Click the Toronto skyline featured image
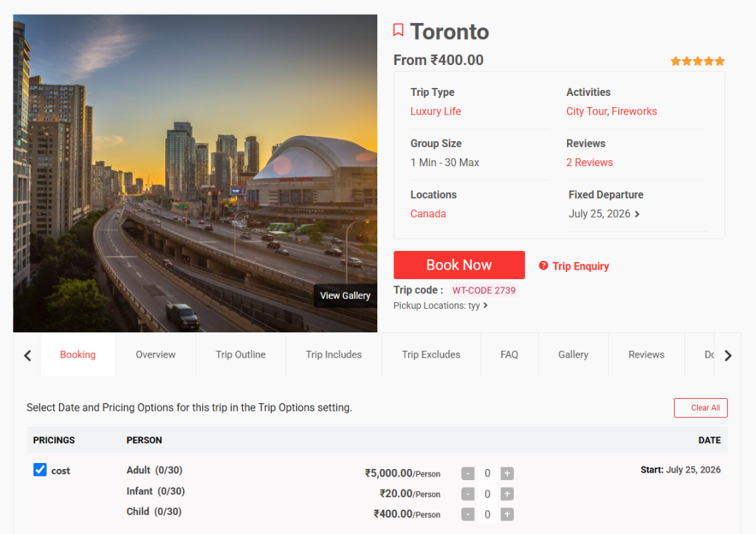This screenshot has height=534, width=756. (x=195, y=173)
